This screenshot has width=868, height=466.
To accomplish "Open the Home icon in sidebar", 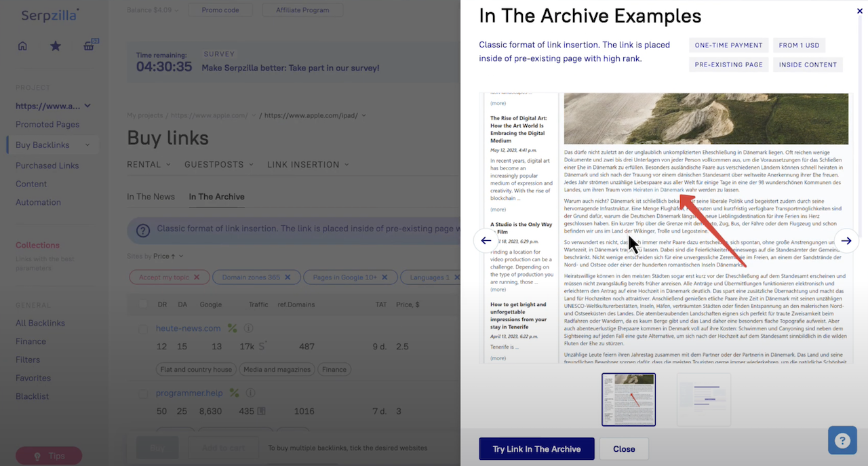I will coord(22,46).
